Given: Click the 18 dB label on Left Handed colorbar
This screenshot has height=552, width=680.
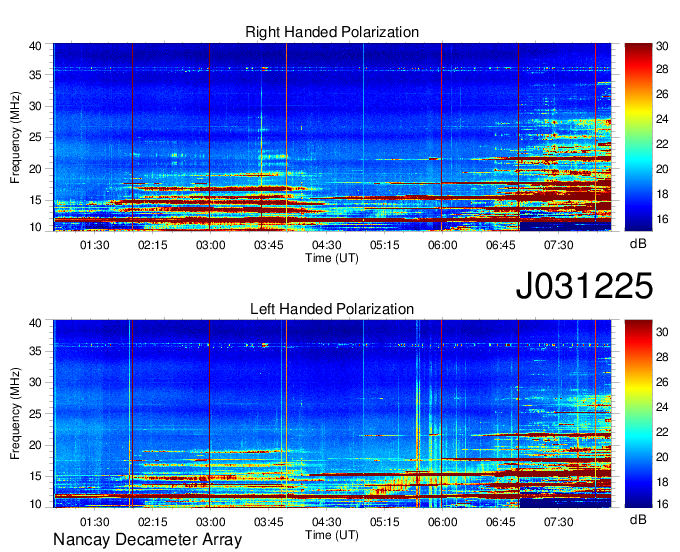Looking at the screenshot, I should [x=662, y=482].
